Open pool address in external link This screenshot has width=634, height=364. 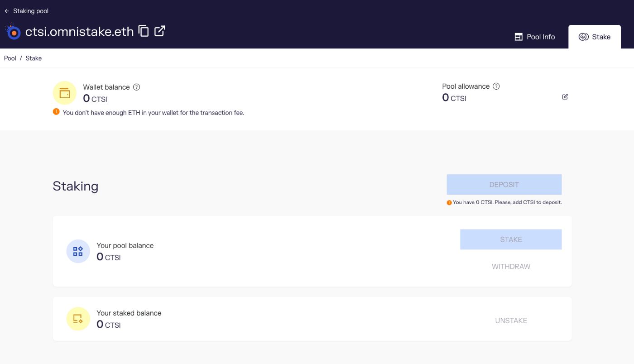point(159,31)
